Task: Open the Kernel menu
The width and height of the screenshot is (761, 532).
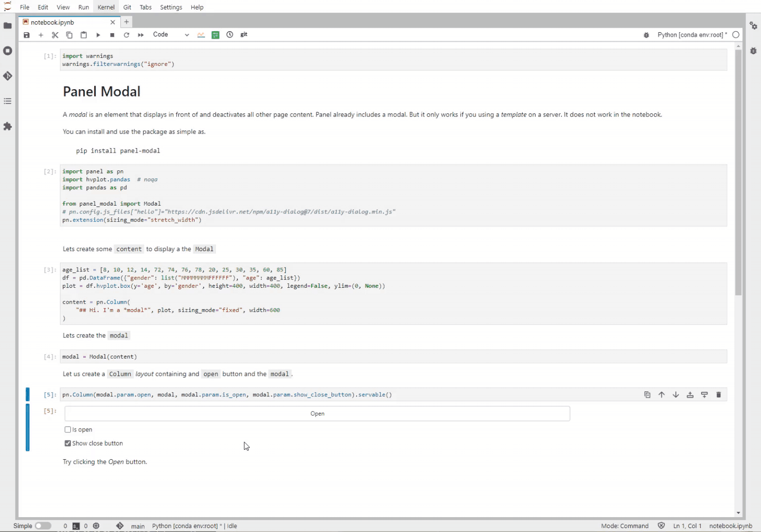Action: [x=106, y=7]
